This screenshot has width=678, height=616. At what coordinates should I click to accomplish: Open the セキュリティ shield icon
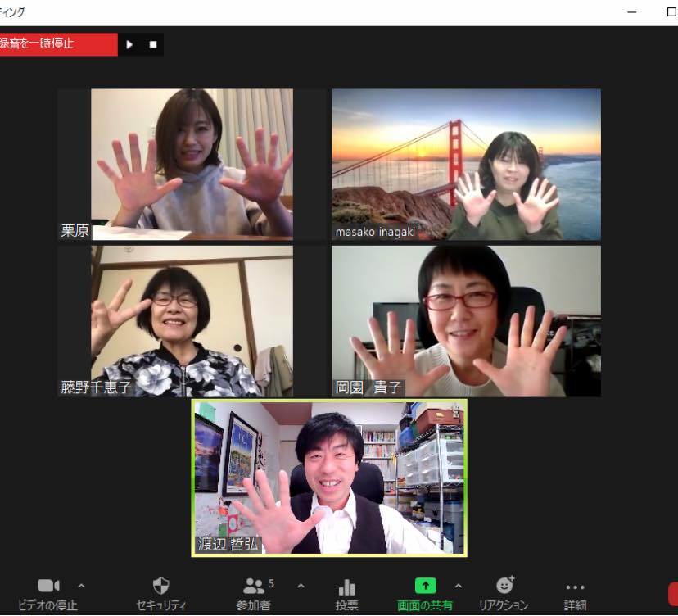tap(161, 587)
